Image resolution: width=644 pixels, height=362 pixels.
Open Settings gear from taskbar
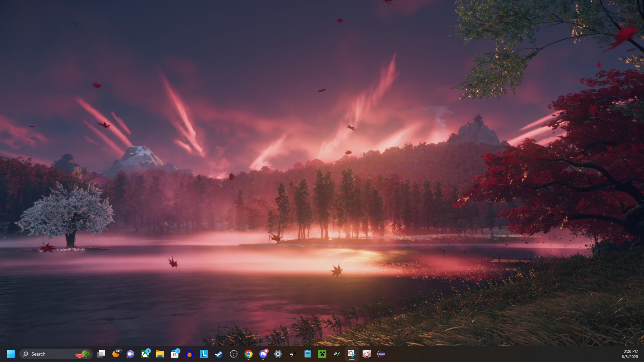point(278,354)
